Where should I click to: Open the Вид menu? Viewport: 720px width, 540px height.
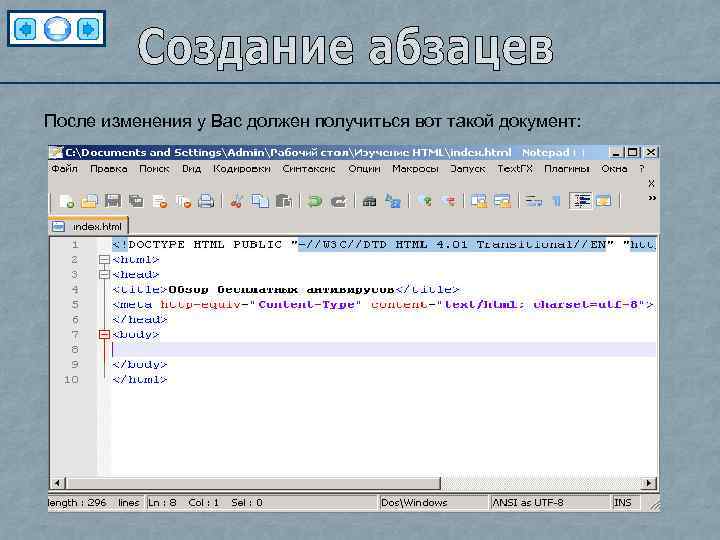point(191,169)
